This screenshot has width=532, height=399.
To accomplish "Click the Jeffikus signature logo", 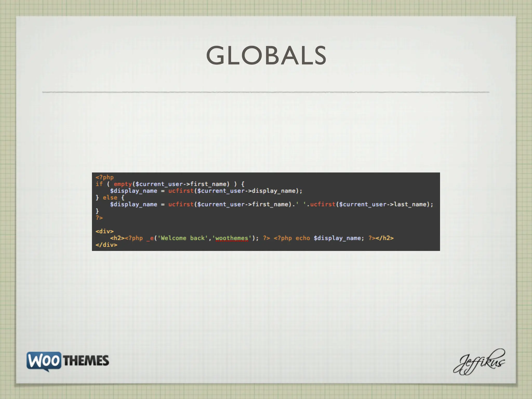I will coord(479,362).
